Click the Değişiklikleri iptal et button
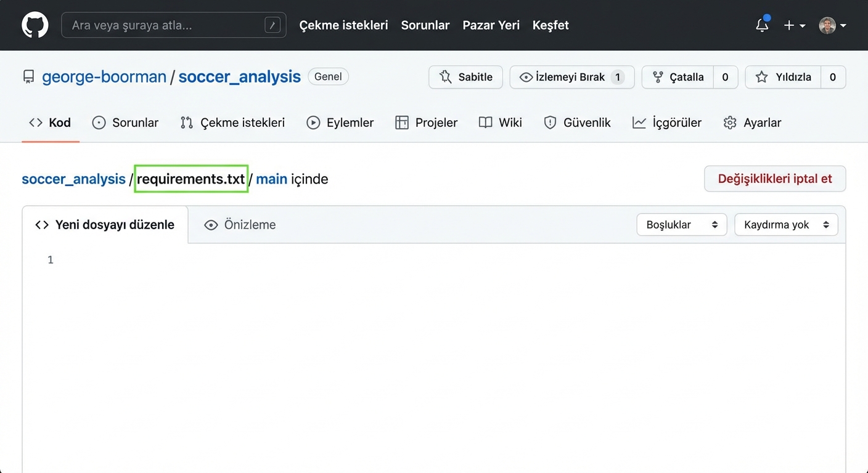Screen dimensions: 868x473 click(775, 179)
